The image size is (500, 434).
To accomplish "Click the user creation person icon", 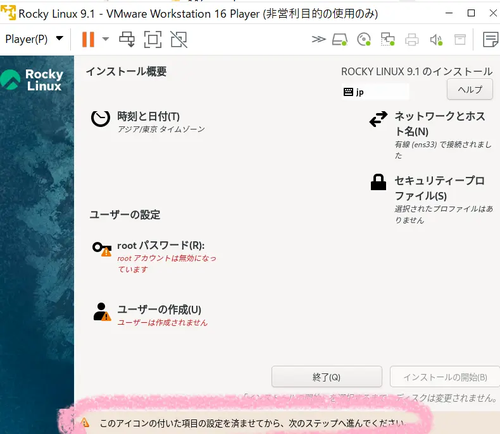I will pos(102,312).
